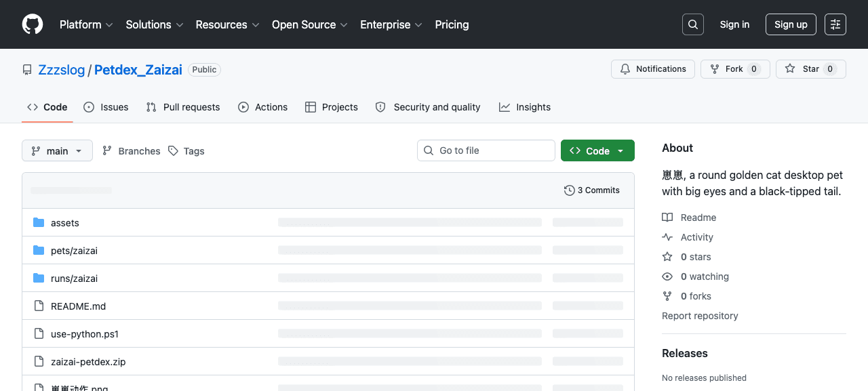Open the Pricing link in header
Screen dimensions: 868x391
452,24
